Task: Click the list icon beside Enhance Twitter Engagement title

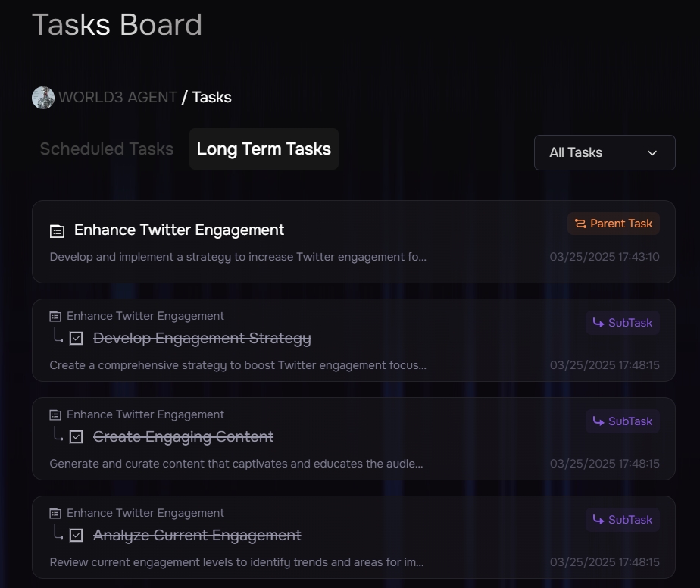Action: [x=57, y=230]
